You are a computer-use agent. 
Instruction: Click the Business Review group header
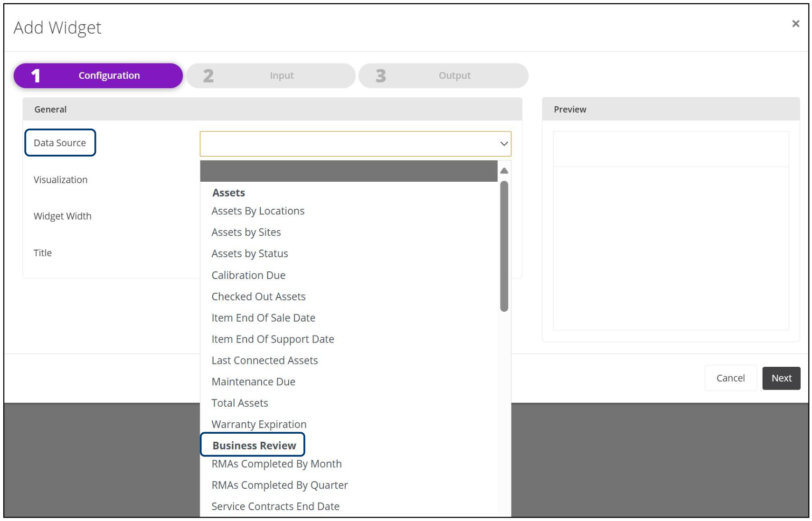[254, 446]
